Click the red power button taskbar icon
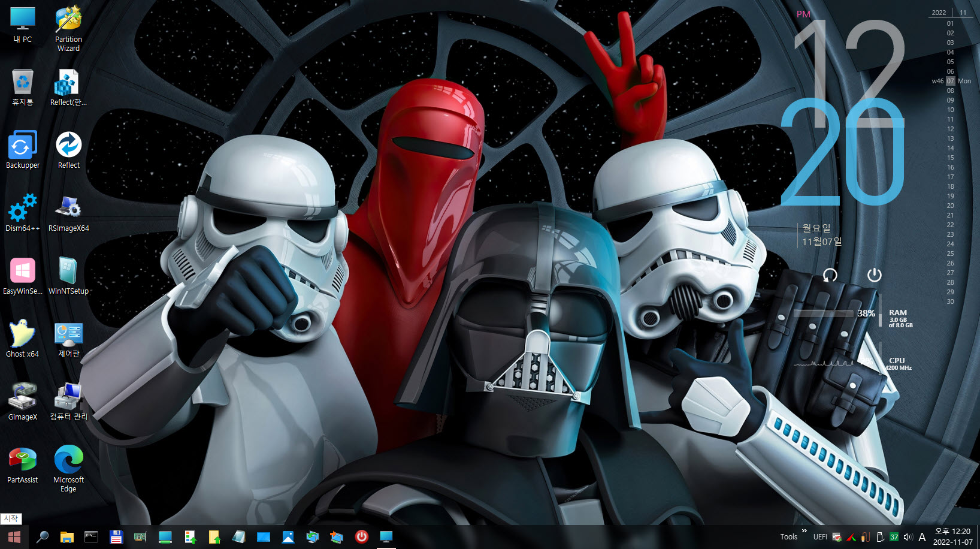Image resolution: width=980 pixels, height=549 pixels. pos(361,537)
